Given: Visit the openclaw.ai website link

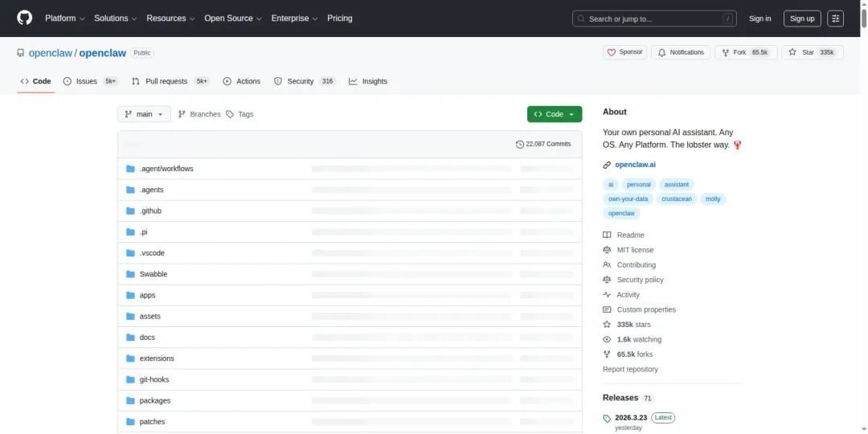Looking at the screenshot, I should tap(635, 165).
